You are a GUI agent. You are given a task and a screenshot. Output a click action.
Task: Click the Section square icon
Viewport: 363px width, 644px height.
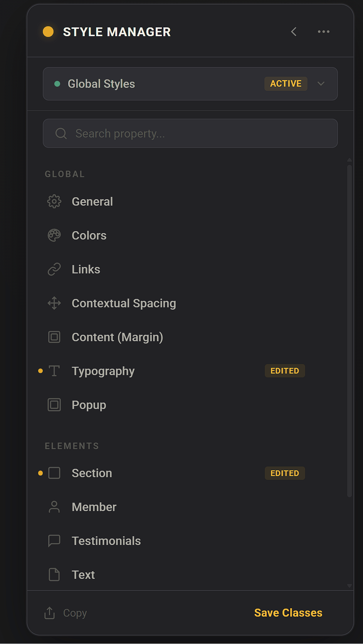[x=54, y=473]
